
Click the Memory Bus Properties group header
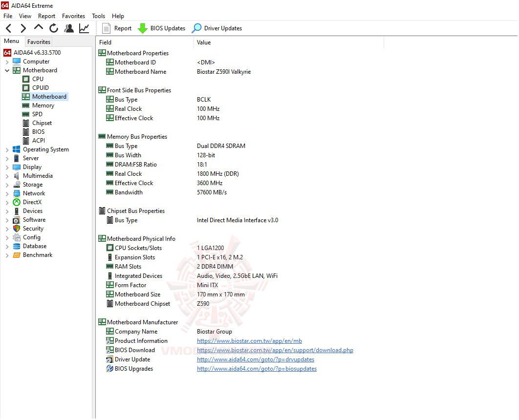133,137
